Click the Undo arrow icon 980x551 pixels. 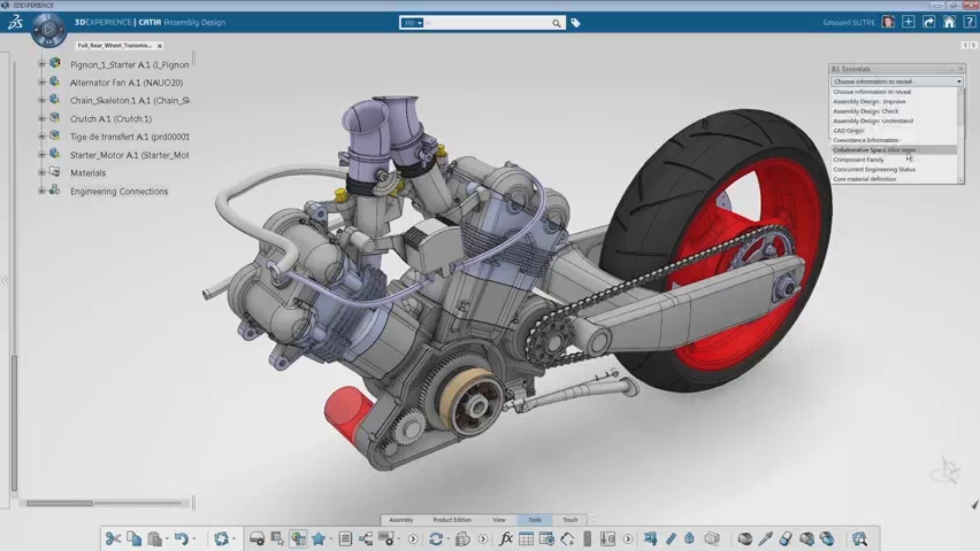click(181, 539)
